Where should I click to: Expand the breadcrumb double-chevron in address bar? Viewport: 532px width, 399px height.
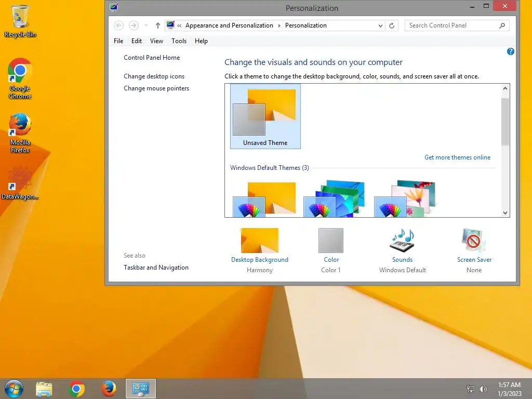tap(179, 25)
